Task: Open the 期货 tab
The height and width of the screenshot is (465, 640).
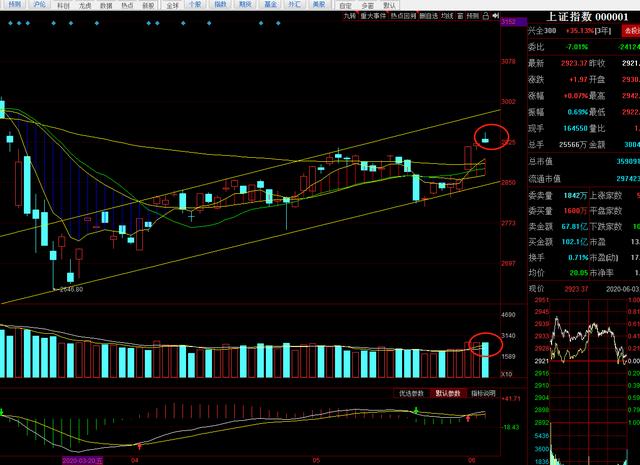Action: [x=245, y=4]
